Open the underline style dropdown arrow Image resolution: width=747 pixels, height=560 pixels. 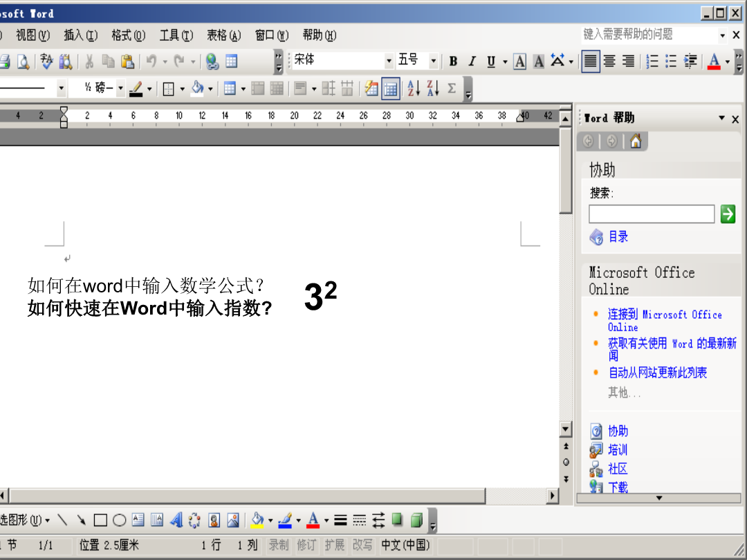[x=505, y=62]
